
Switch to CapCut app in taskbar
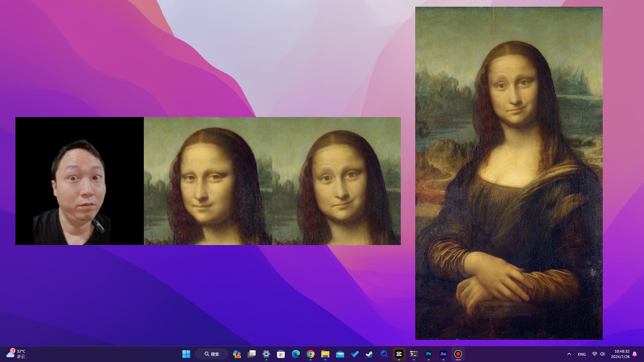pyautogui.click(x=399, y=354)
